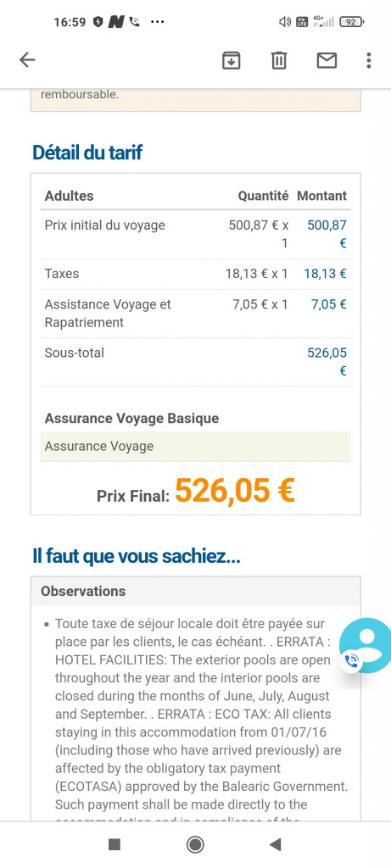Archive this email
Screen dimensions: 391x868
(x=231, y=60)
